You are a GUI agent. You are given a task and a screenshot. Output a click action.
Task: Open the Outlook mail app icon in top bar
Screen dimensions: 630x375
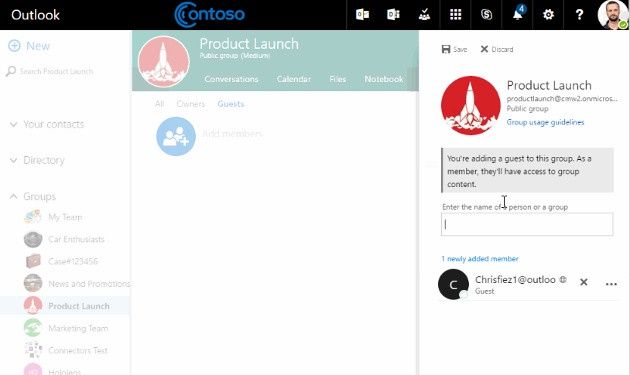[x=362, y=15]
